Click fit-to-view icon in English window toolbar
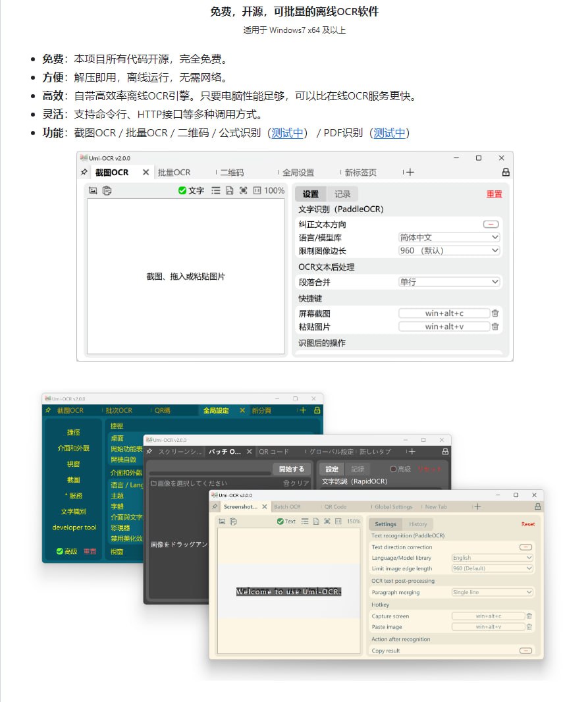This screenshot has height=702, width=588. click(x=327, y=521)
